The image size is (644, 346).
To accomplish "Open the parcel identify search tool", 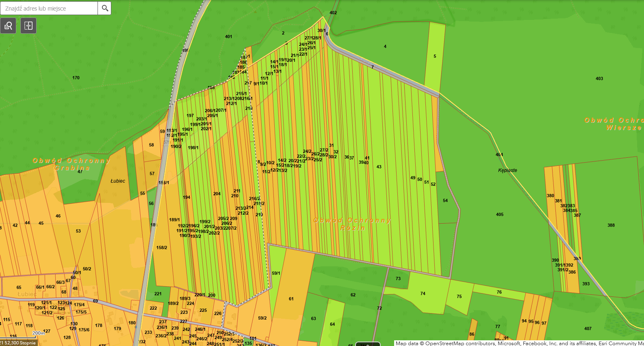I will coord(8,26).
